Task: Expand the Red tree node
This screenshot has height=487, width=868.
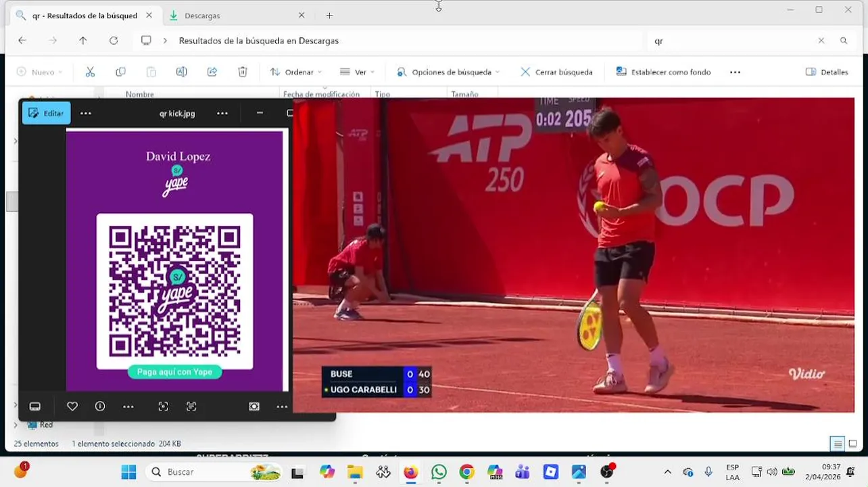Action: click(16, 425)
